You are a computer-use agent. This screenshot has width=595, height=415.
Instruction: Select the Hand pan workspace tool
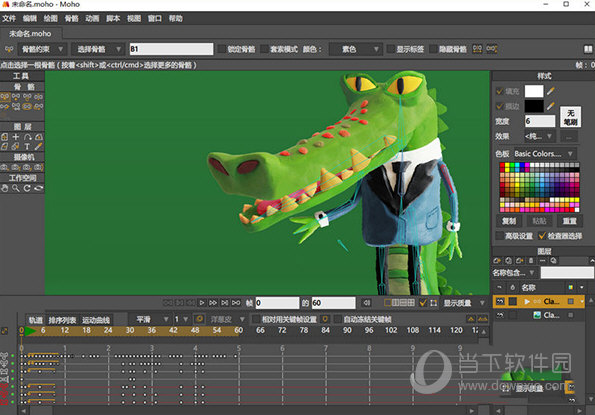5,188
